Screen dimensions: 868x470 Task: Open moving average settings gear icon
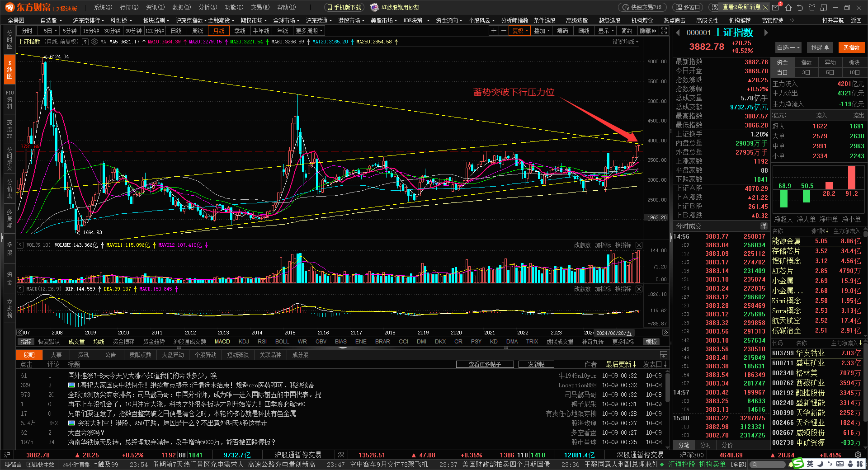pos(94,42)
